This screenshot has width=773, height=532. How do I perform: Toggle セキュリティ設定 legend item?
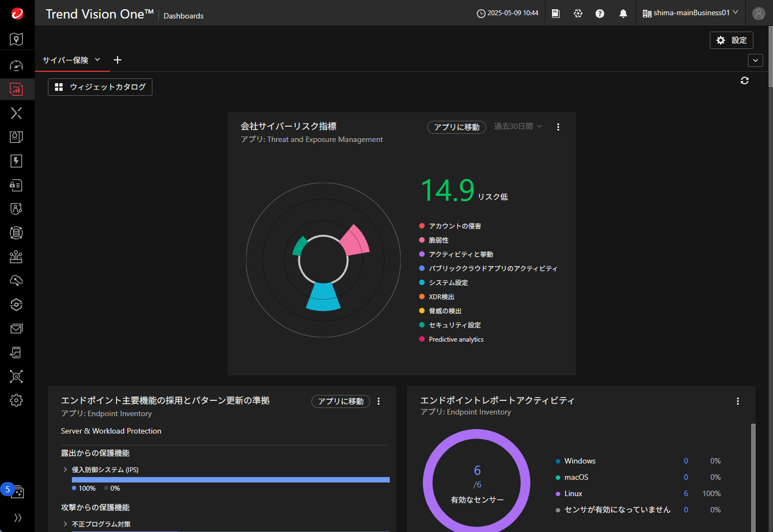(x=450, y=325)
